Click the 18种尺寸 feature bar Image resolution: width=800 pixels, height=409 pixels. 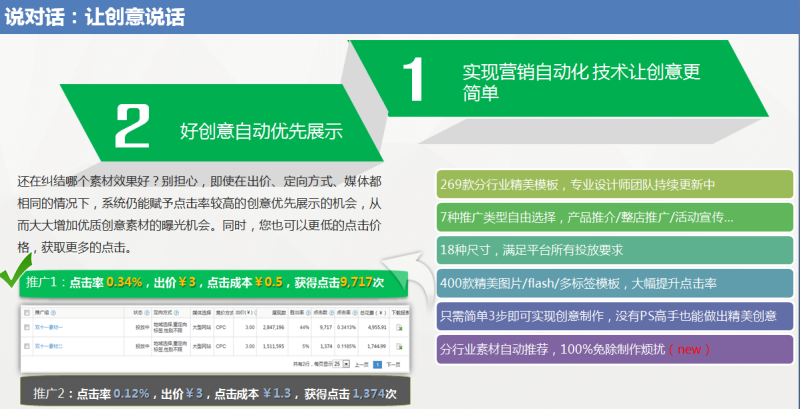[x=615, y=250]
